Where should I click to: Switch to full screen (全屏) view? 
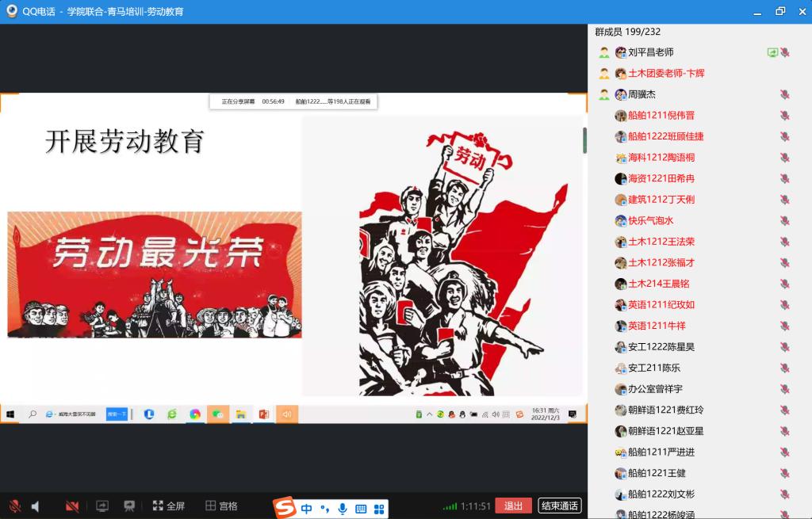168,506
